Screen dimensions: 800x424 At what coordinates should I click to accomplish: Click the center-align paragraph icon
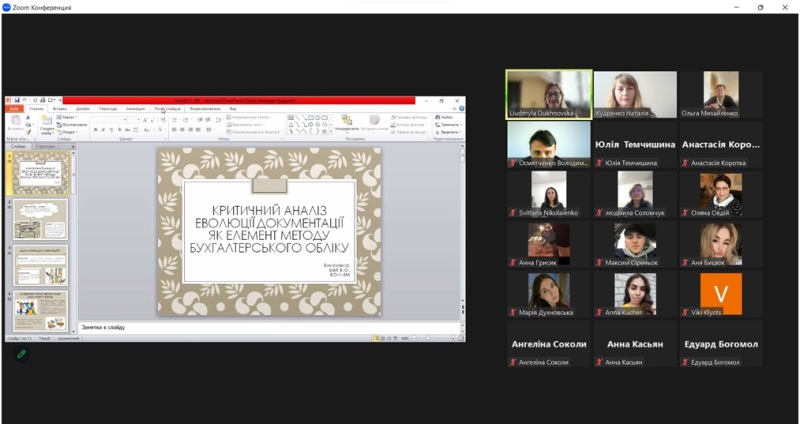point(182,130)
